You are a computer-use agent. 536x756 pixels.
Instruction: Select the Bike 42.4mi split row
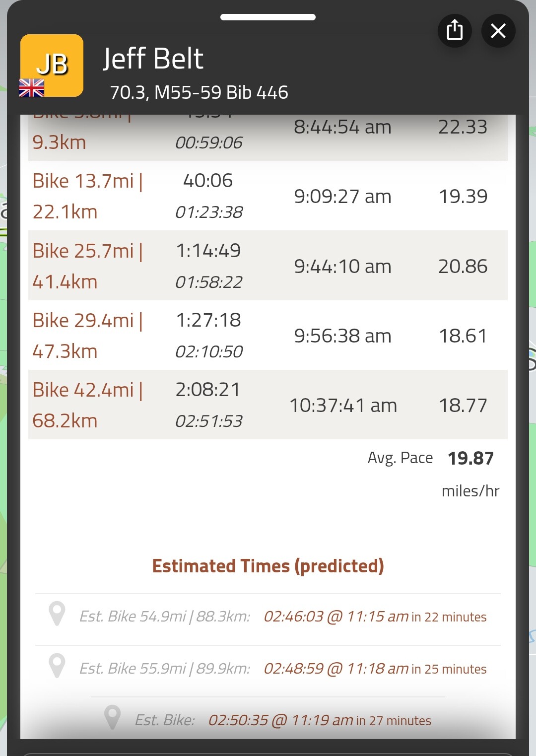268,405
